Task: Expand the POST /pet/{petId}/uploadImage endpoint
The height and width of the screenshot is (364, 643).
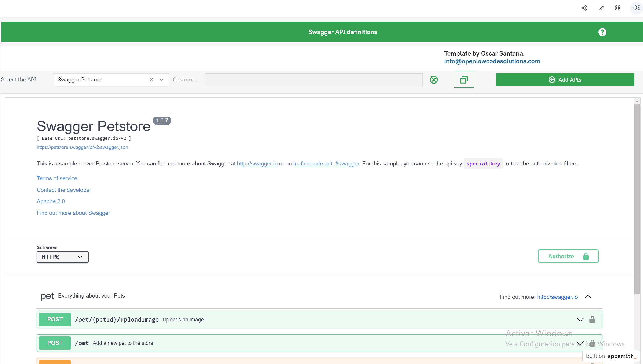Action: pos(580,320)
